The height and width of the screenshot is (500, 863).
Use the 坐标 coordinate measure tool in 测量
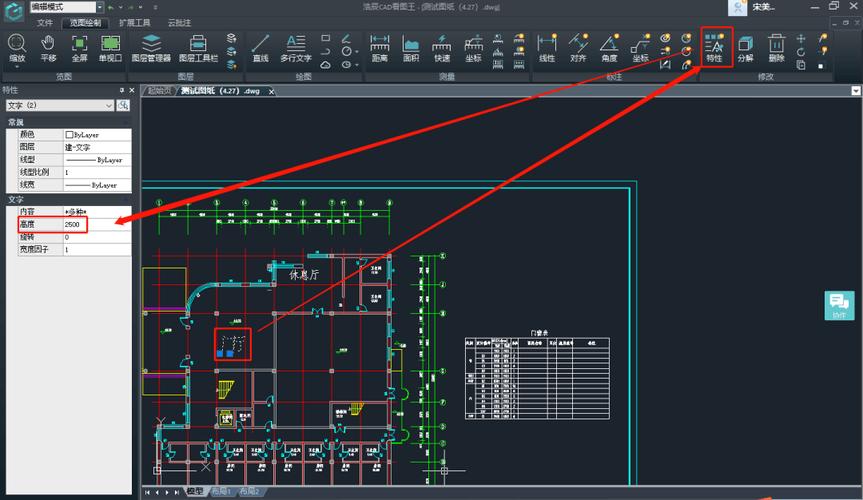[x=473, y=48]
